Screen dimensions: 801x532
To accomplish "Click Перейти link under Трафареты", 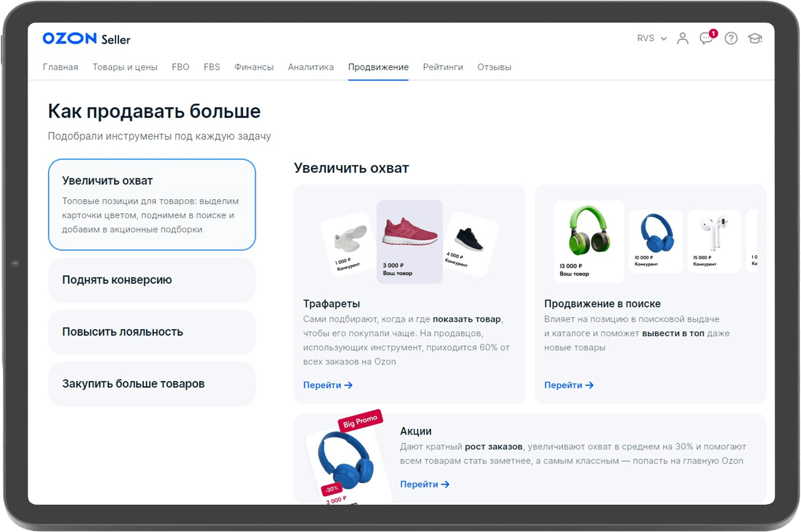I will point(328,385).
